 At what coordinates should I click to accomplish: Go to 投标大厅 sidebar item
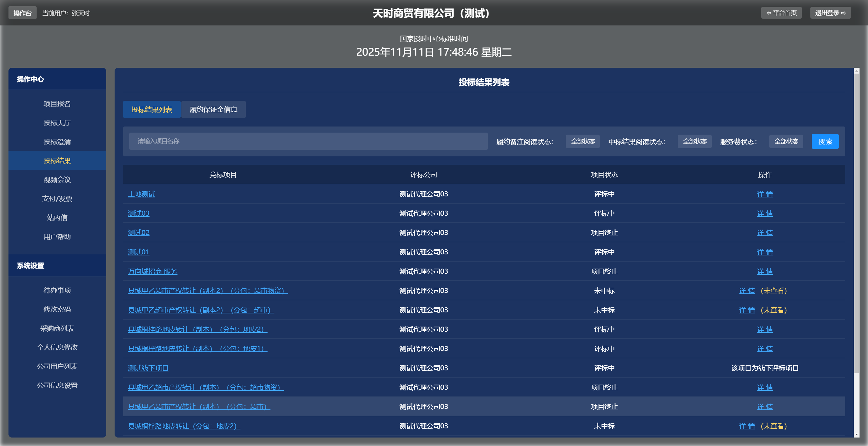point(57,123)
